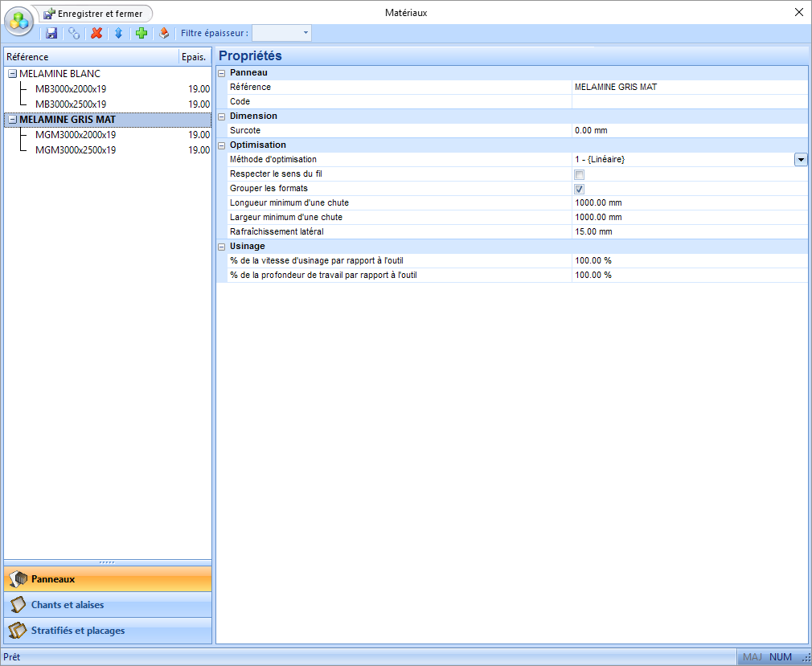Click the save floppy disk icon
The width and height of the screenshot is (812, 666).
coord(51,33)
